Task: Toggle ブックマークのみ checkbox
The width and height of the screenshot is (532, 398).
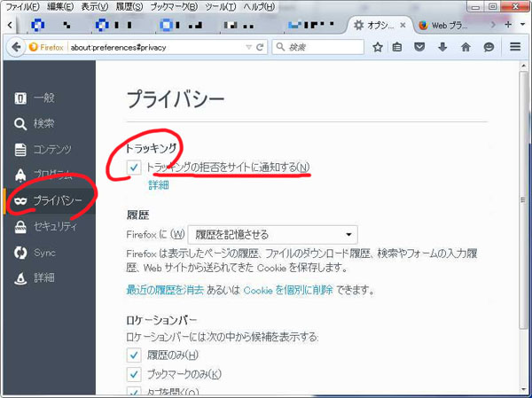Action: [134, 374]
